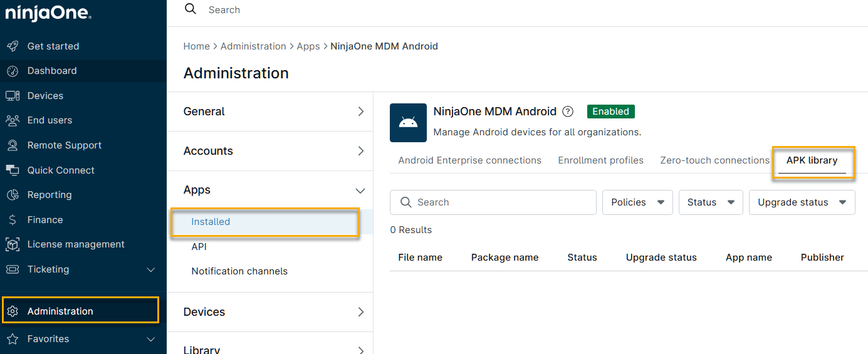Switch to Android Enterprise connections tab

[470, 160]
